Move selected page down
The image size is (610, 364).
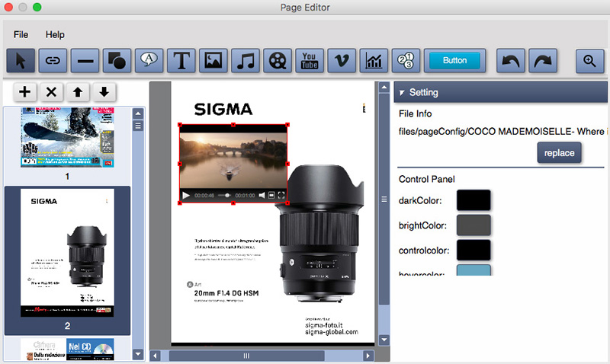pyautogui.click(x=104, y=92)
